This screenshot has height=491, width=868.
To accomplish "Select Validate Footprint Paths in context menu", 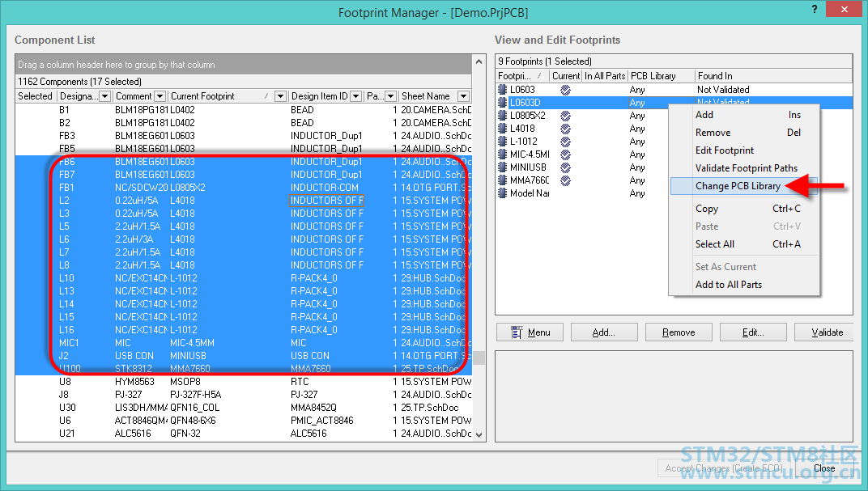I will 746,168.
